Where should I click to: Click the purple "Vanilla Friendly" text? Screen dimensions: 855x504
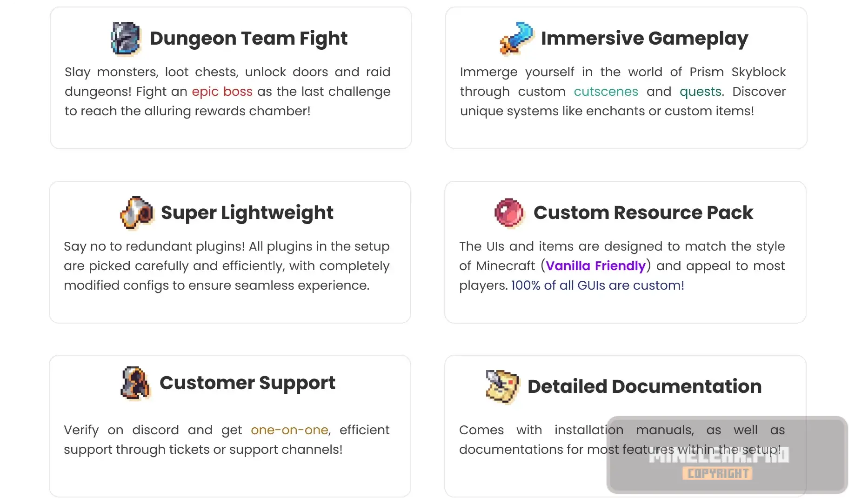pyautogui.click(x=595, y=266)
